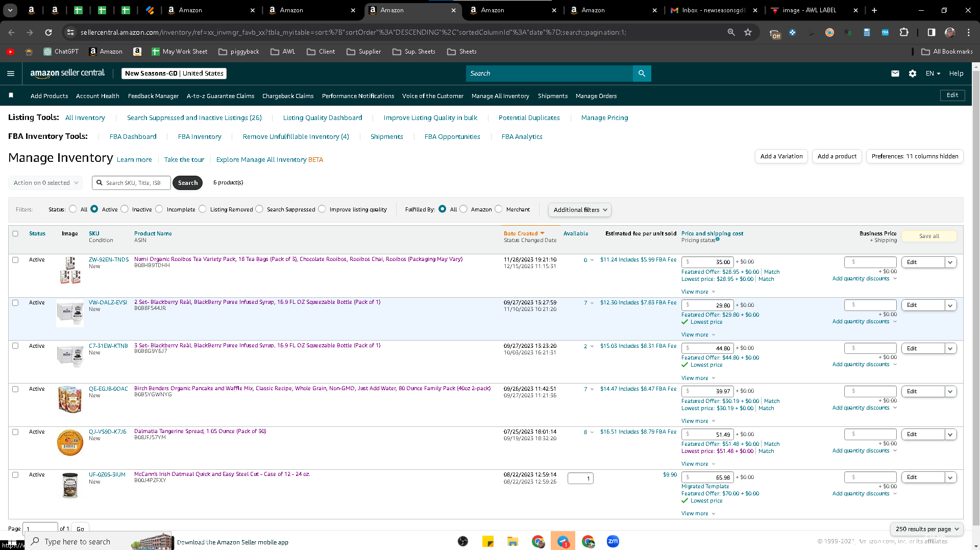Open the messages envelope icon
The height and width of the screenshot is (550, 980).
(x=895, y=74)
